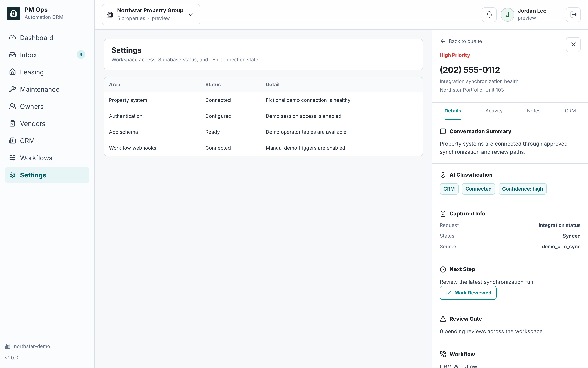The image size is (588, 368).
Task: Click the Ready status cell
Action: tap(212, 132)
